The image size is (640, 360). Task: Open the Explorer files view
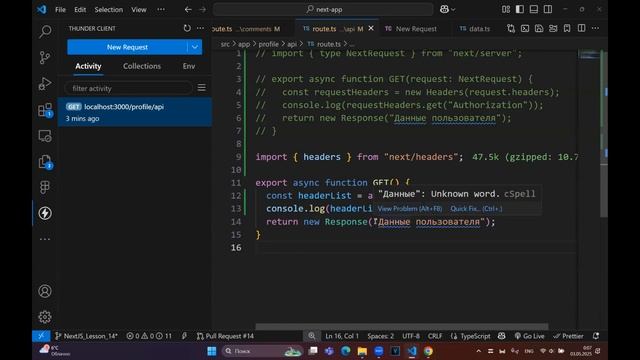pos(45,162)
